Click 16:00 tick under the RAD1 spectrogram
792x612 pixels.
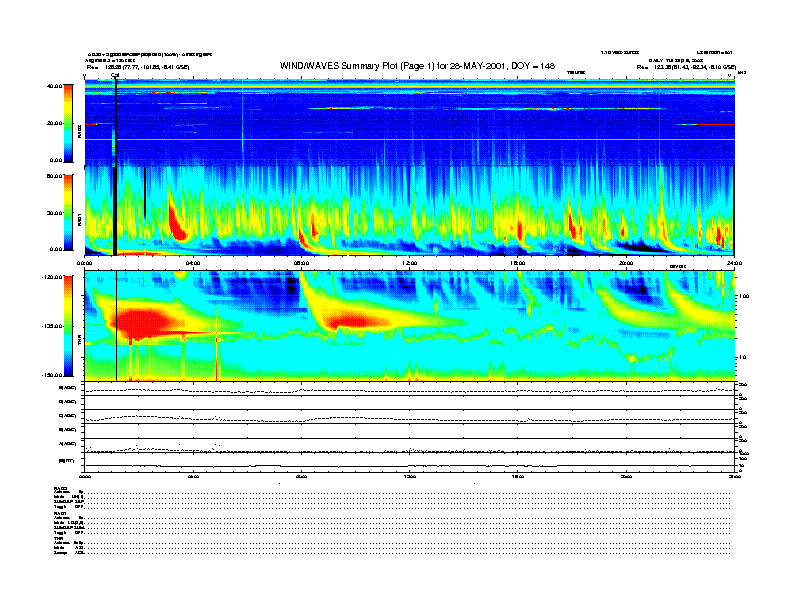tap(518, 263)
